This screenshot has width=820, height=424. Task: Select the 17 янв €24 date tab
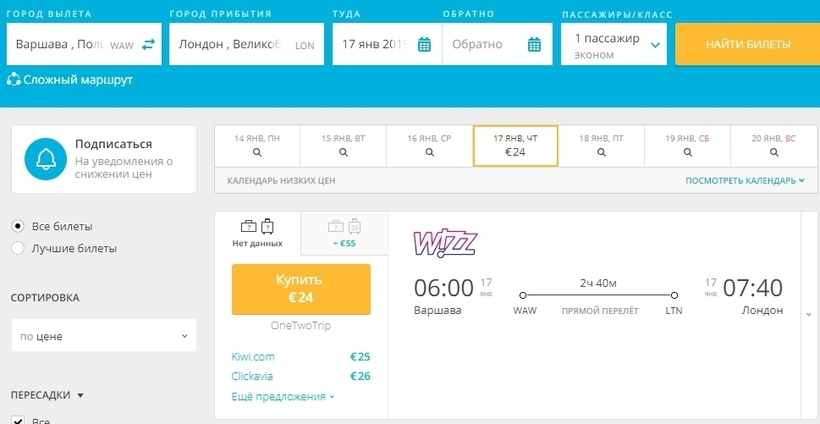pos(515,146)
